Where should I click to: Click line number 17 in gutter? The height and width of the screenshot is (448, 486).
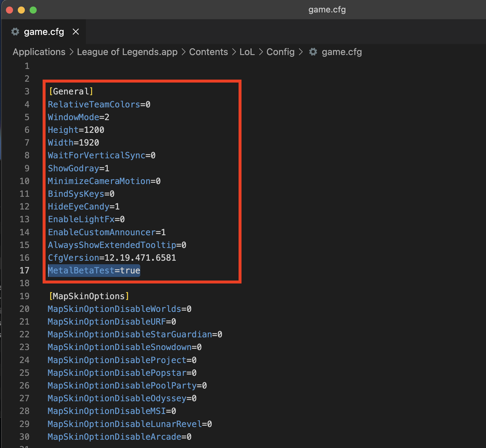pos(24,270)
